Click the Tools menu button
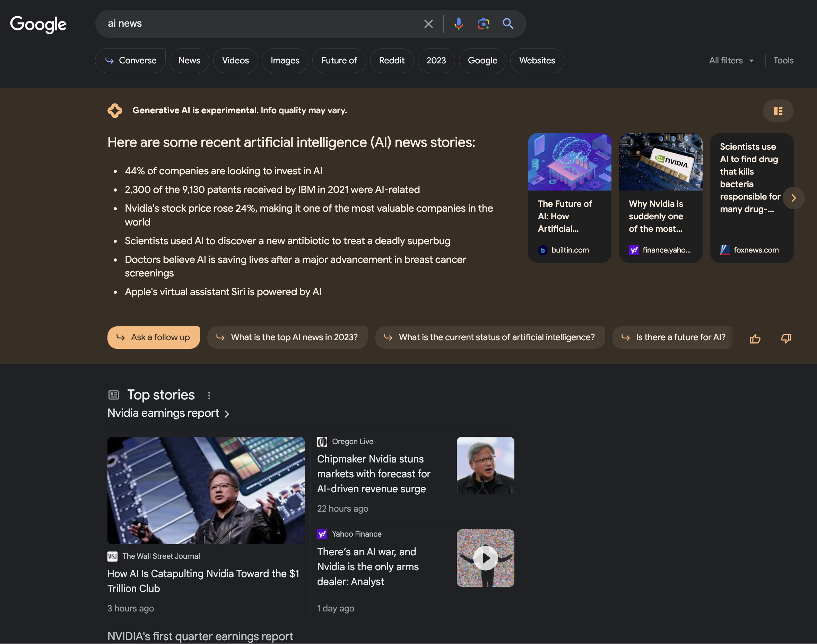The height and width of the screenshot is (644, 817). (783, 60)
